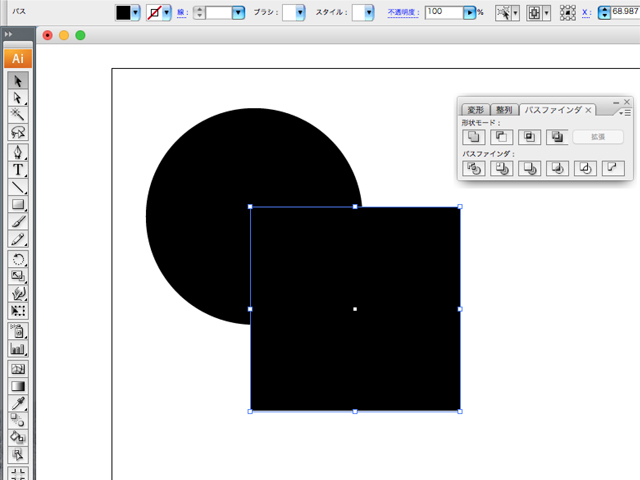
Task: Switch to the 変形 tab
Action: 475,110
